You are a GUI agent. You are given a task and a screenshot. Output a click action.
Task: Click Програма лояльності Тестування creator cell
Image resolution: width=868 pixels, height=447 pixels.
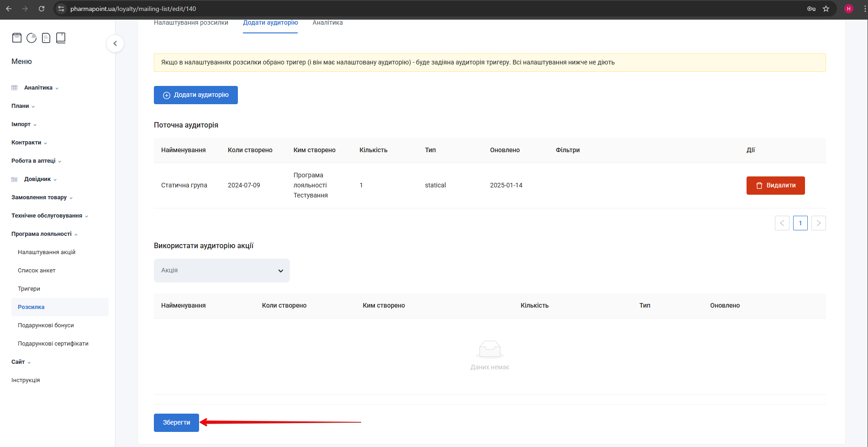pyautogui.click(x=310, y=185)
